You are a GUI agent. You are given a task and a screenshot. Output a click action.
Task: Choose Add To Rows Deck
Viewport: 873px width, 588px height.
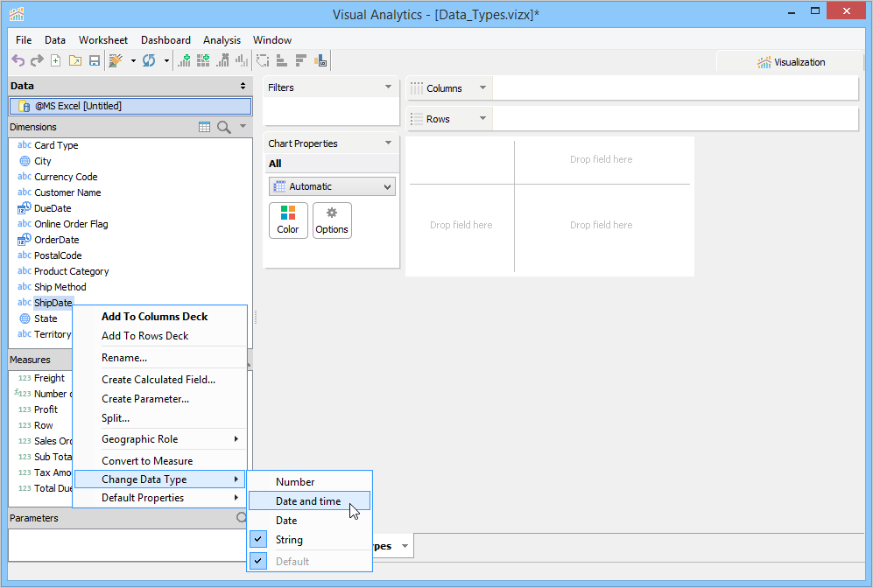click(144, 336)
